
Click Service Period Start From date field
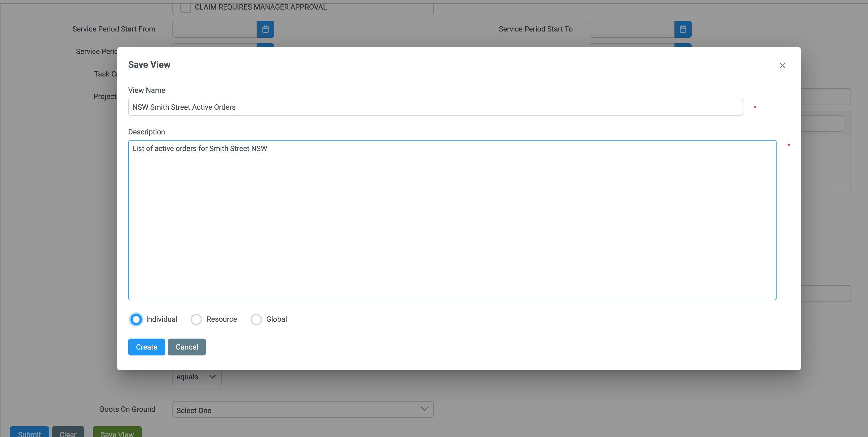pyautogui.click(x=215, y=29)
